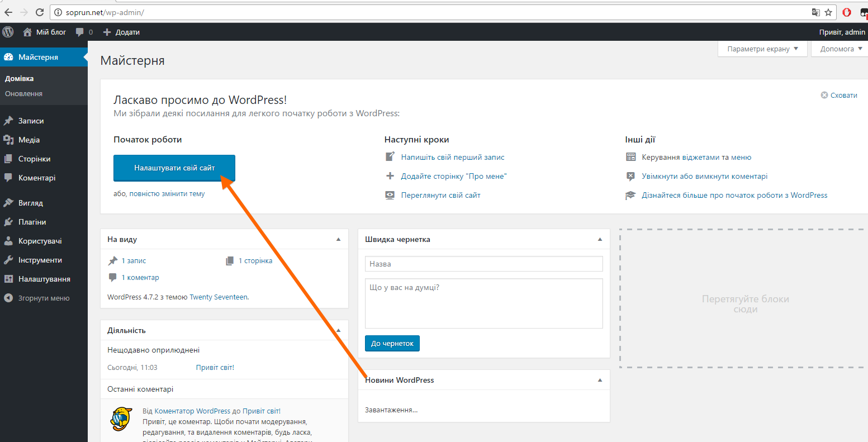Open the Мій блог home icon
This screenshot has height=442, width=868.
(x=27, y=32)
